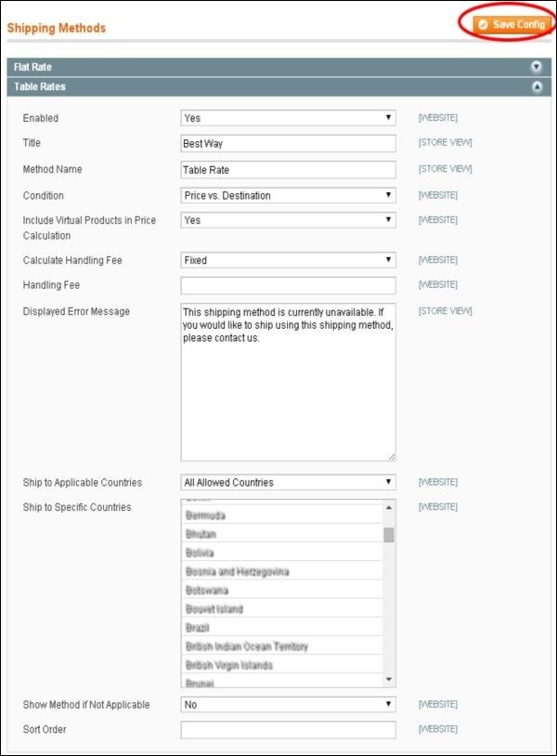This screenshot has height=756, width=557.
Task: Open the Condition dropdown
Action: (288, 195)
